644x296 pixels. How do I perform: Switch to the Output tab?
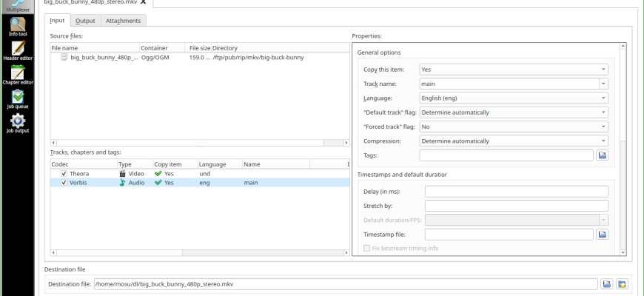85,21
